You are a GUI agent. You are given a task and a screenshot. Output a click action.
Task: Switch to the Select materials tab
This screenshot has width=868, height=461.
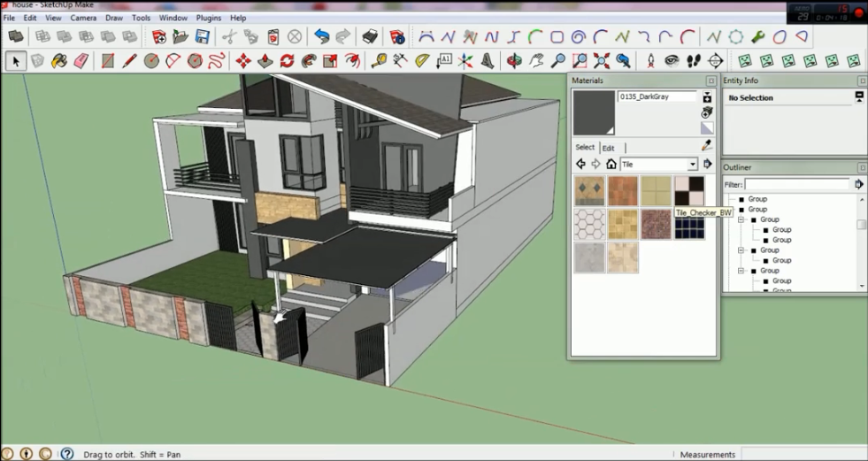click(585, 147)
